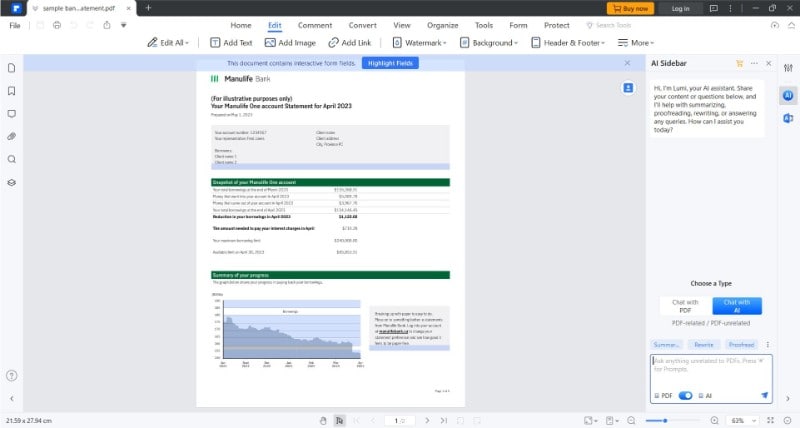The height and width of the screenshot is (428, 800).
Task: Switch to the Comment tab
Action: click(315, 25)
